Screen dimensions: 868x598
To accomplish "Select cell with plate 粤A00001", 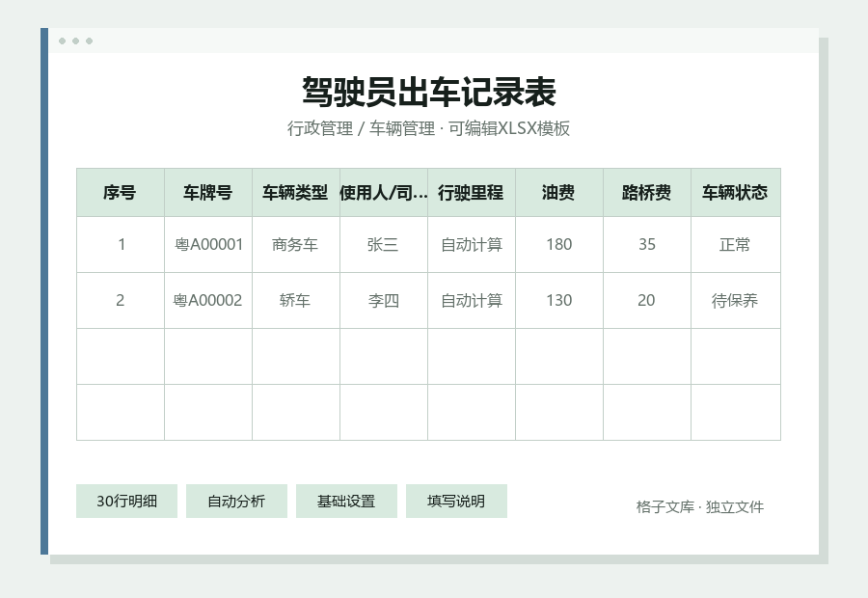I will (208, 245).
